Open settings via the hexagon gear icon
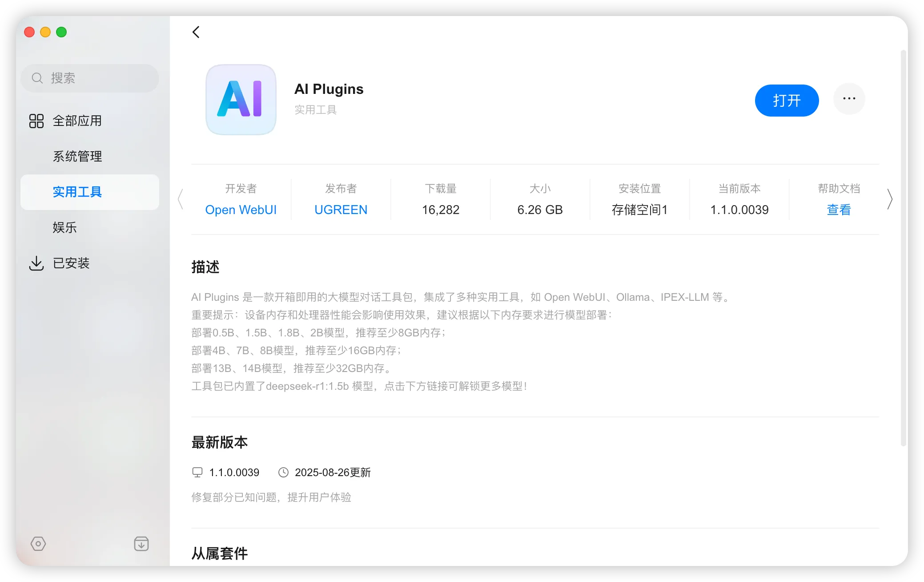The height and width of the screenshot is (582, 924). (x=38, y=544)
